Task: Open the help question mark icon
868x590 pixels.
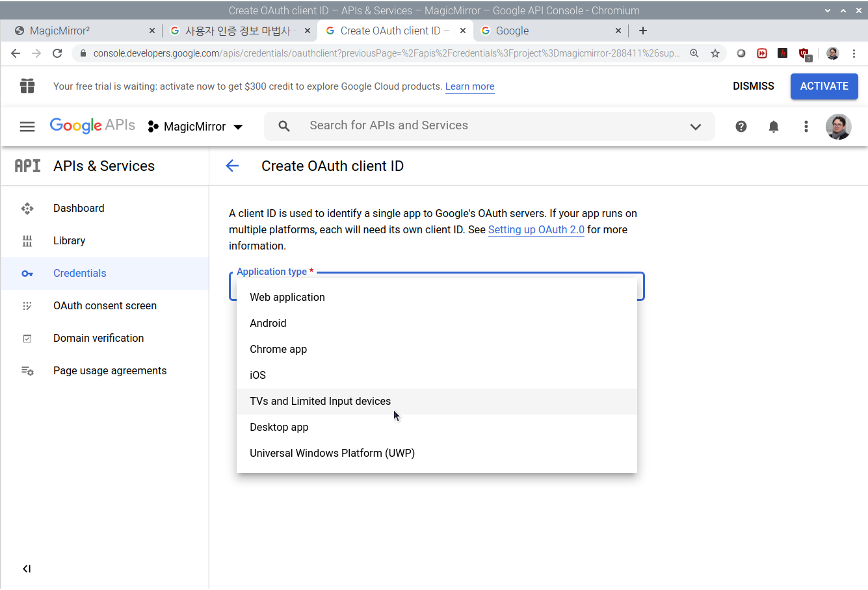Action: coord(741,127)
